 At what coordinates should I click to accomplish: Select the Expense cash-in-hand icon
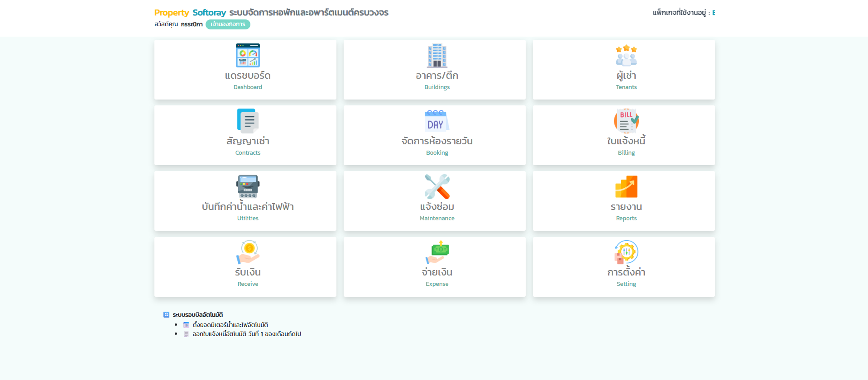coord(437,252)
